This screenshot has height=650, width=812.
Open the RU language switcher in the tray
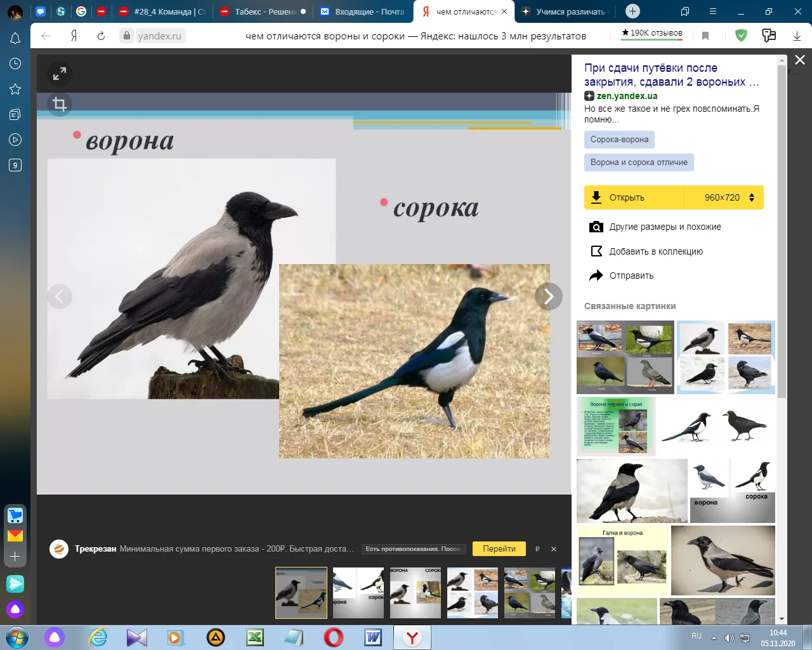click(x=696, y=636)
